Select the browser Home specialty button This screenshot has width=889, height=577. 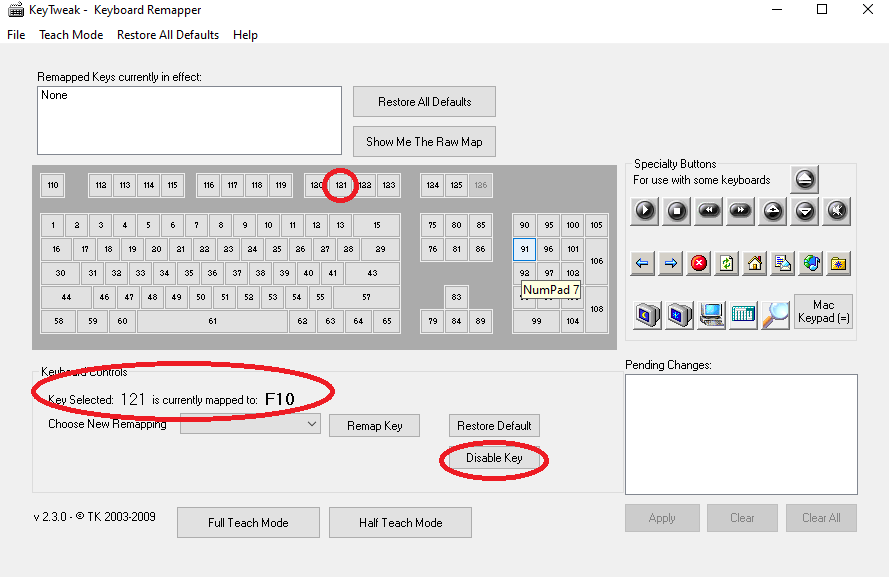tap(755, 263)
